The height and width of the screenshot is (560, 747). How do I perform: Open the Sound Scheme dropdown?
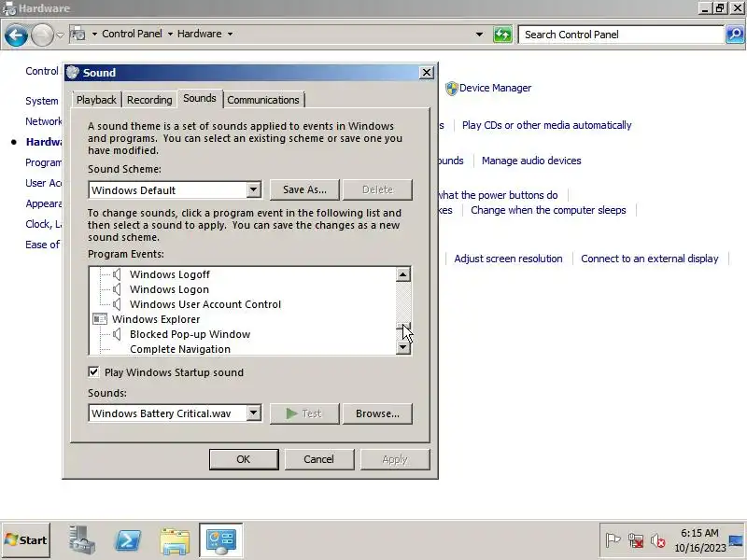[x=253, y=189]
